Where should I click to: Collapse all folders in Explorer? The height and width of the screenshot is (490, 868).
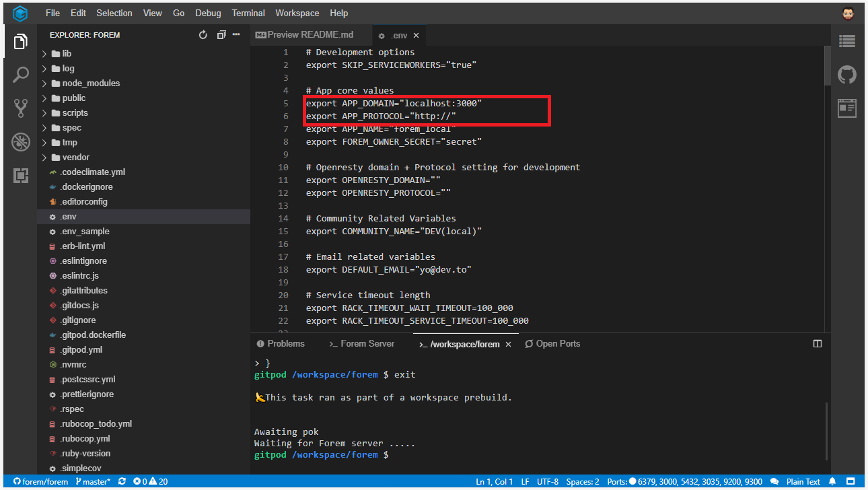[221, 35]
